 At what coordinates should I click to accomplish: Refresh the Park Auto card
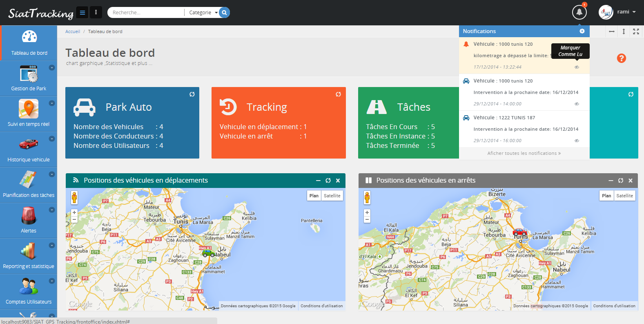(192, 94)
